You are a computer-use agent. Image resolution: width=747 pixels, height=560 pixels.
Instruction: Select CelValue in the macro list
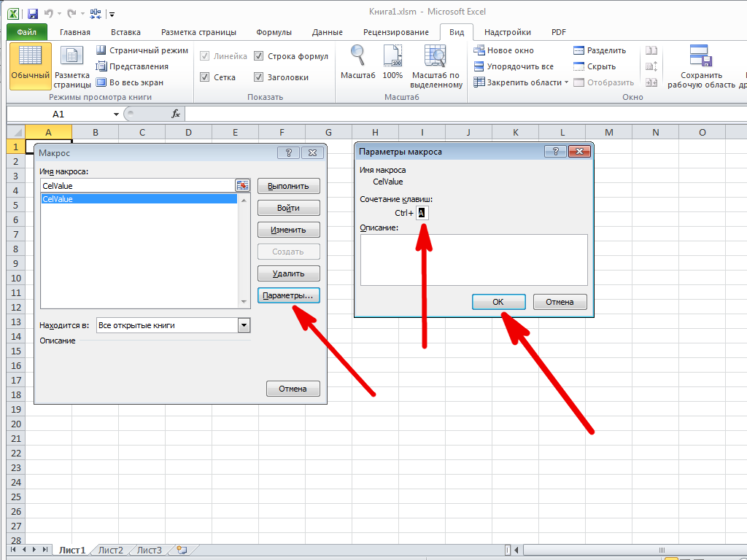[x=139, y=199]
